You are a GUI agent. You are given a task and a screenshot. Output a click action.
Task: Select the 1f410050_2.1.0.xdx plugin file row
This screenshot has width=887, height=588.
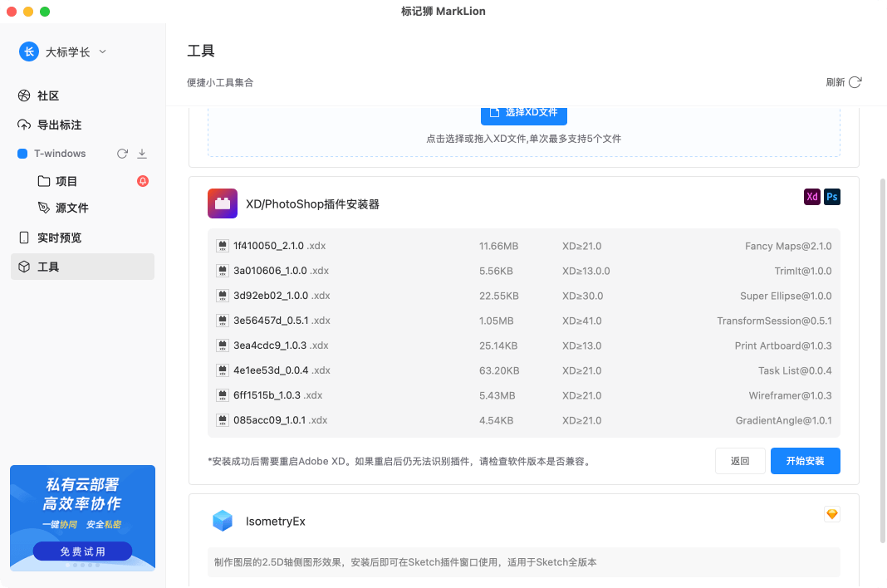click(523, 246)
